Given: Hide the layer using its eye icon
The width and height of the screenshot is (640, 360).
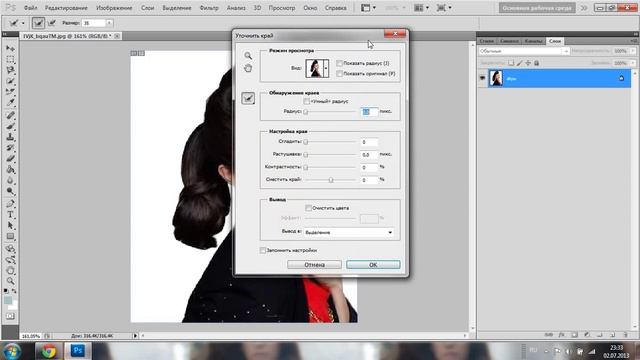Looking at the screenshot, I should [482, 78].
